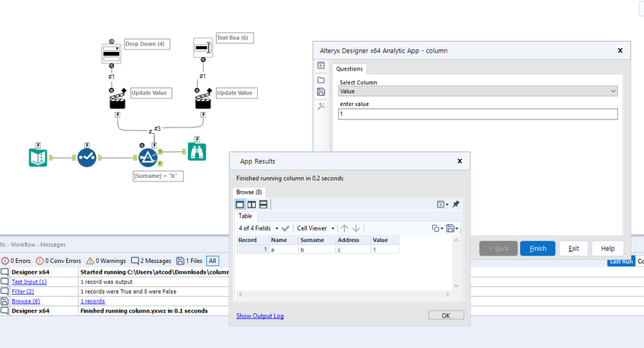Select the Filter tool node
This screenshot has width=644, height=348.
[148, 158]
